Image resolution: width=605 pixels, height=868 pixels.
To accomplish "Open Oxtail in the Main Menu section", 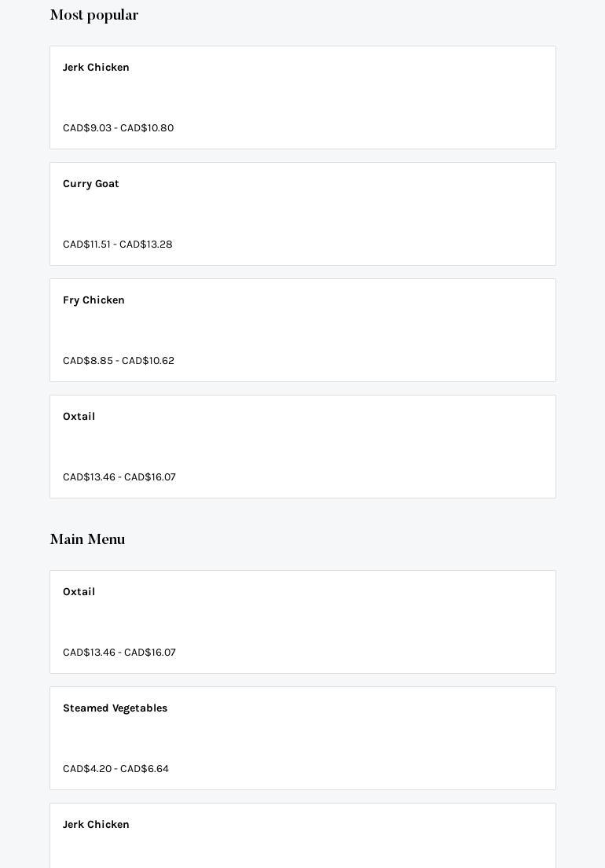I will point(79,592).
